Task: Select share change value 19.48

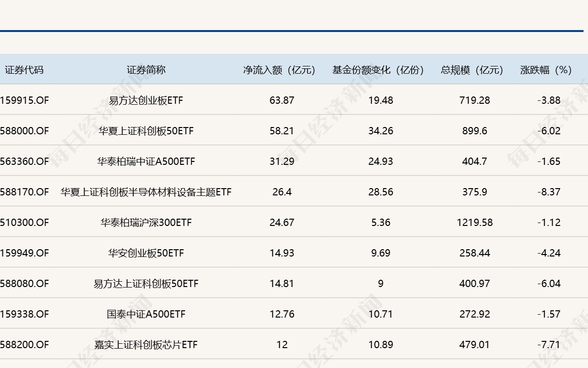Action: point(381,100)
